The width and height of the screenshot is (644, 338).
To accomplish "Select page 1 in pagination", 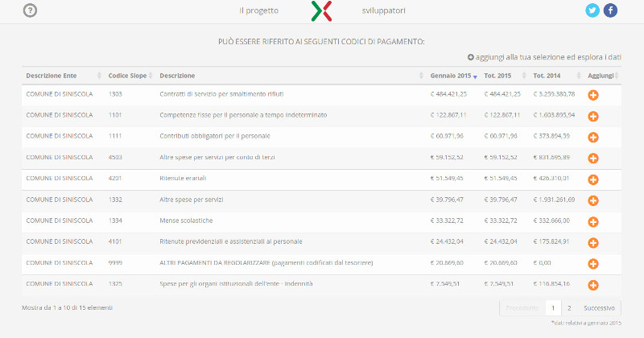I will (553, 307).
